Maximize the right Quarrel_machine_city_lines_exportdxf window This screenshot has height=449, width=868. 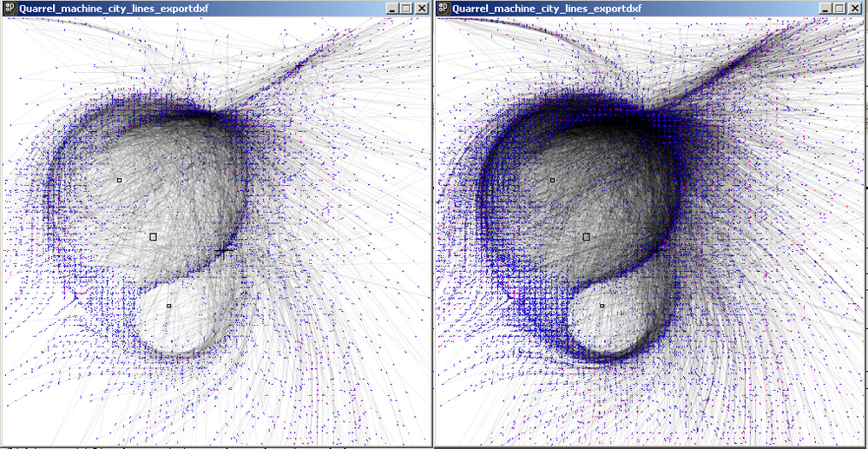click(839, 9)
